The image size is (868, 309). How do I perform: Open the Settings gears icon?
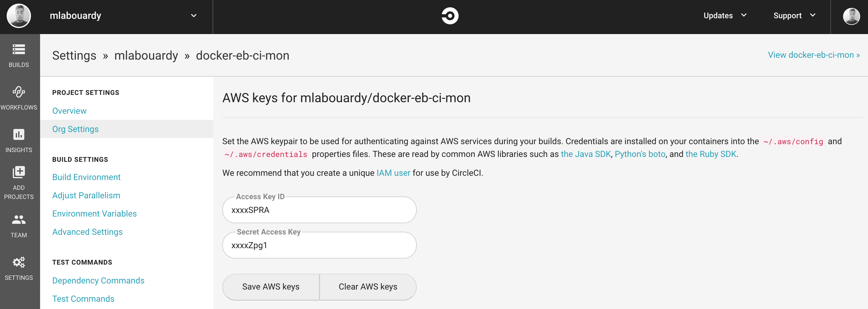click(19, 262)
